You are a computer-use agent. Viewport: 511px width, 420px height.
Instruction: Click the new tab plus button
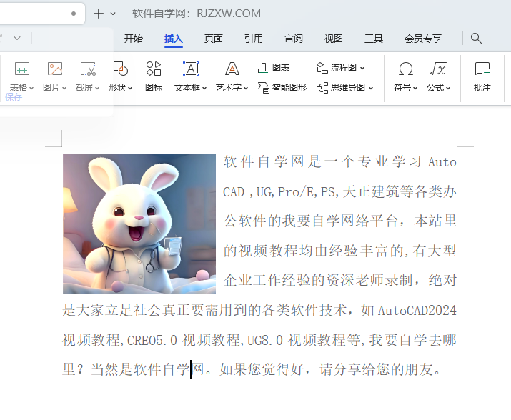click(99, 14)
